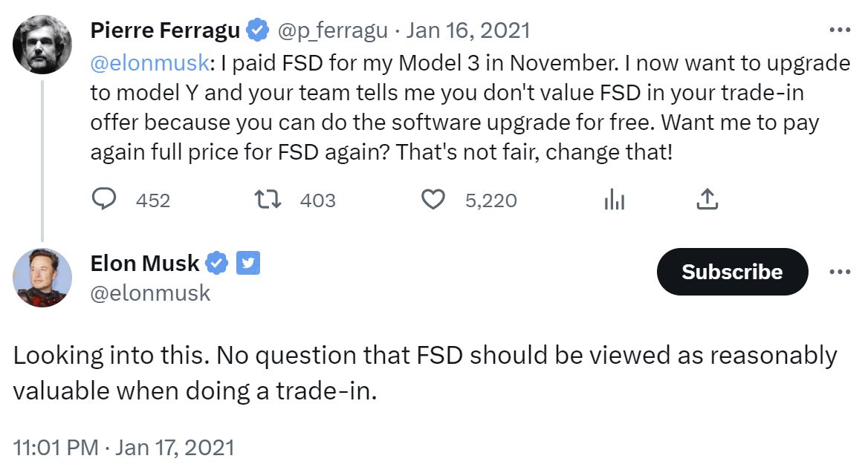868x470 pixels.
Task: Open more options for Pierre's tweet
Action: pos(839,30)
